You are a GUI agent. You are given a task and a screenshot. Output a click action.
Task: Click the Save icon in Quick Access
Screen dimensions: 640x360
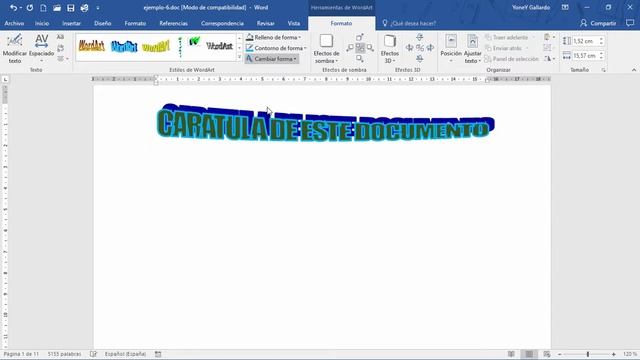71,8
